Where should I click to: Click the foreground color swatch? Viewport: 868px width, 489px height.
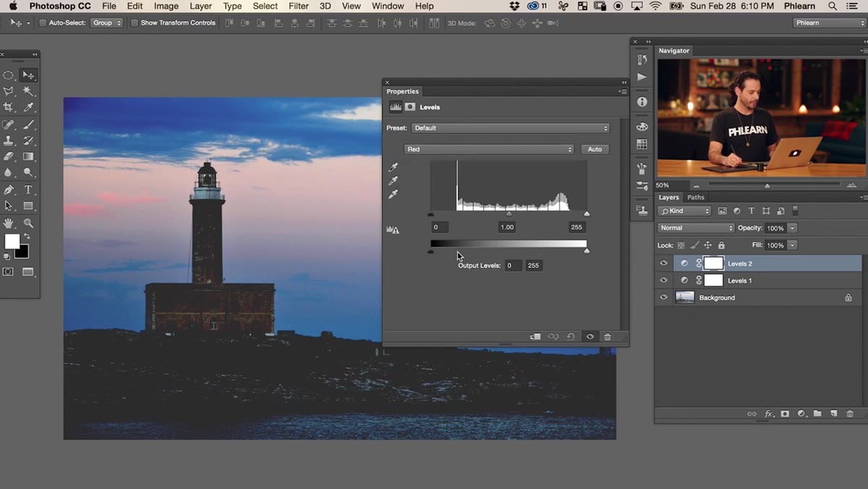coord(12,242)
